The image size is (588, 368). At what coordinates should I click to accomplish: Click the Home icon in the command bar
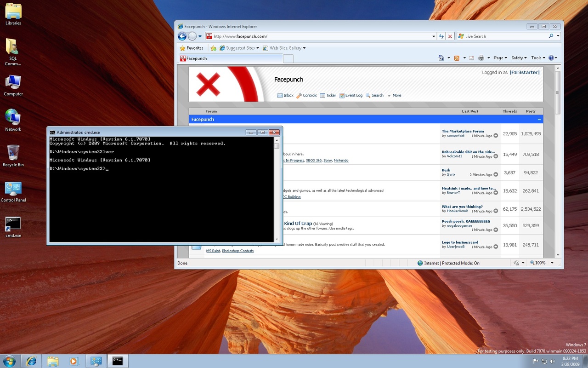coord(441,58)
